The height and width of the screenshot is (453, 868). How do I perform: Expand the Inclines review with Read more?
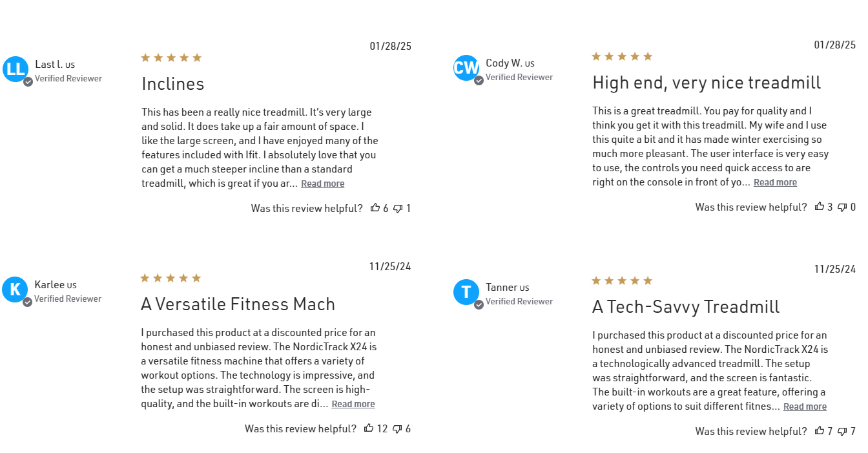(322, 184)
